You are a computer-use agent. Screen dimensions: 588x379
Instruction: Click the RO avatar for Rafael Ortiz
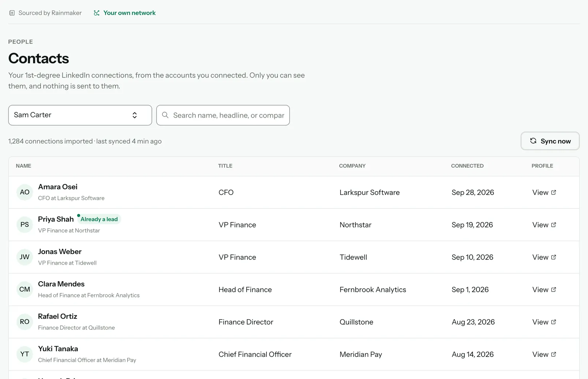tap(25, 322)
